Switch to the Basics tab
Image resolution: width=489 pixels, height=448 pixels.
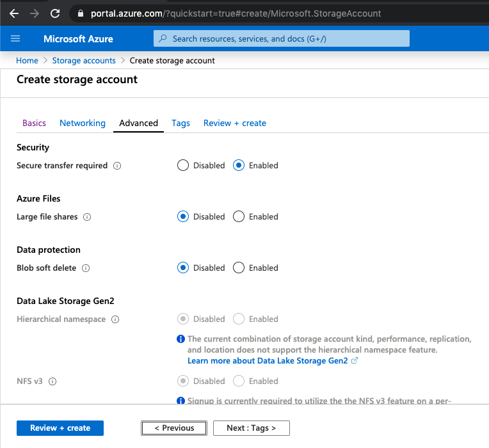point(34,123)
